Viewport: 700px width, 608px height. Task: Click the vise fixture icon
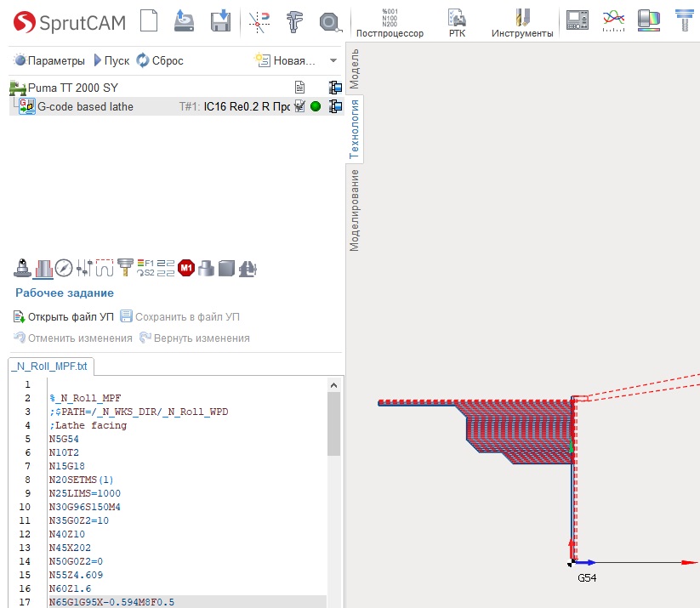248,269
